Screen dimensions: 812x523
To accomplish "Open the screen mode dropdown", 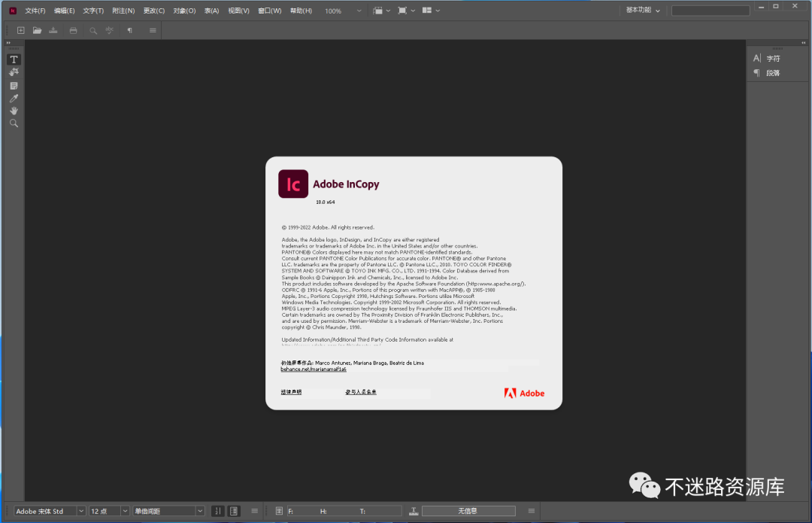I will pos(407,11).
